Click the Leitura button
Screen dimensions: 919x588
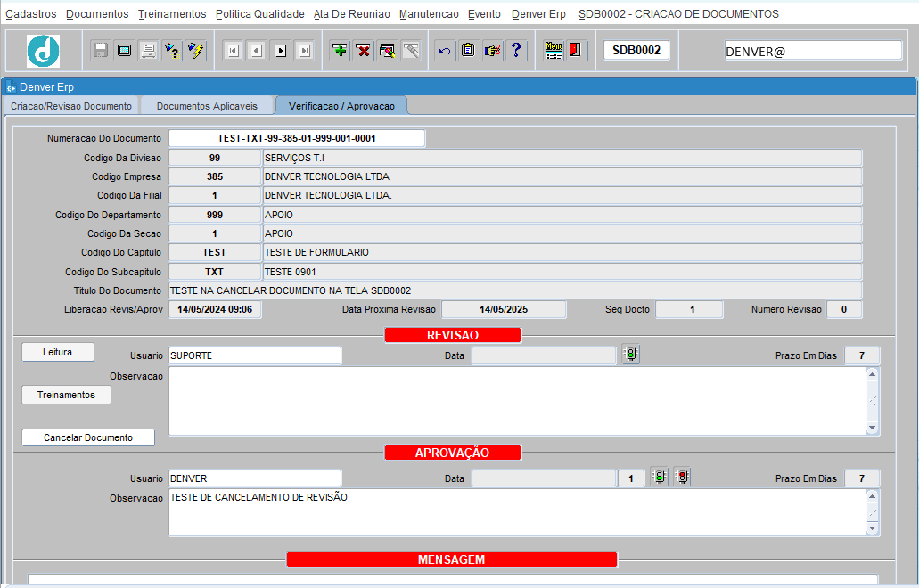tap(57, 352)
